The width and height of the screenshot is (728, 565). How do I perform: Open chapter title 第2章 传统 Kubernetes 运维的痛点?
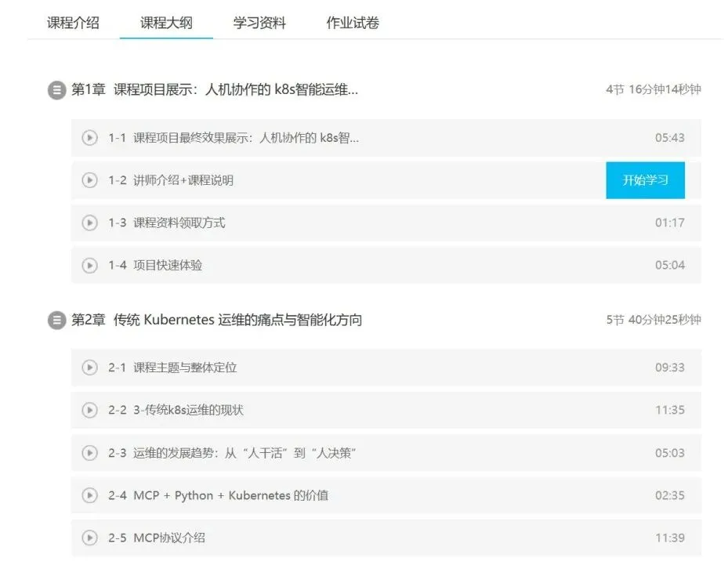(216, 320)
